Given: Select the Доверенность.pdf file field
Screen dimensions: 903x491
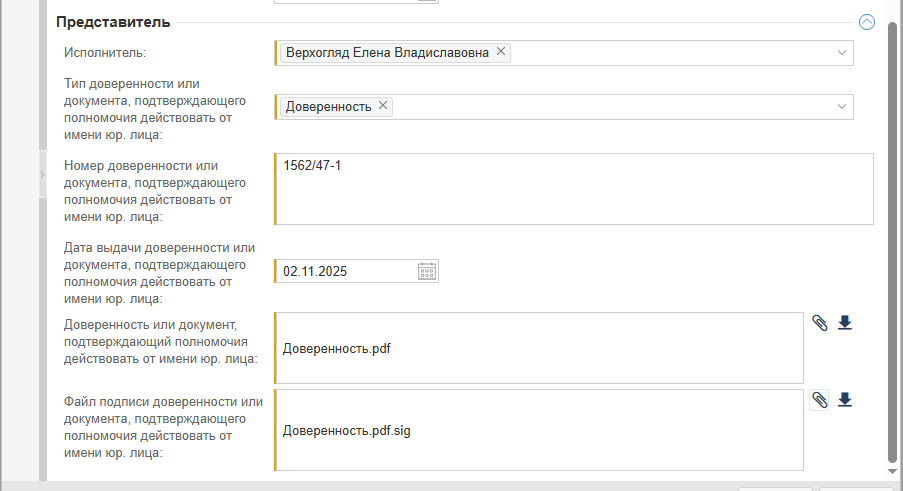Looking at the screenshot, I should pyautogui.click(x=540, y=349).
